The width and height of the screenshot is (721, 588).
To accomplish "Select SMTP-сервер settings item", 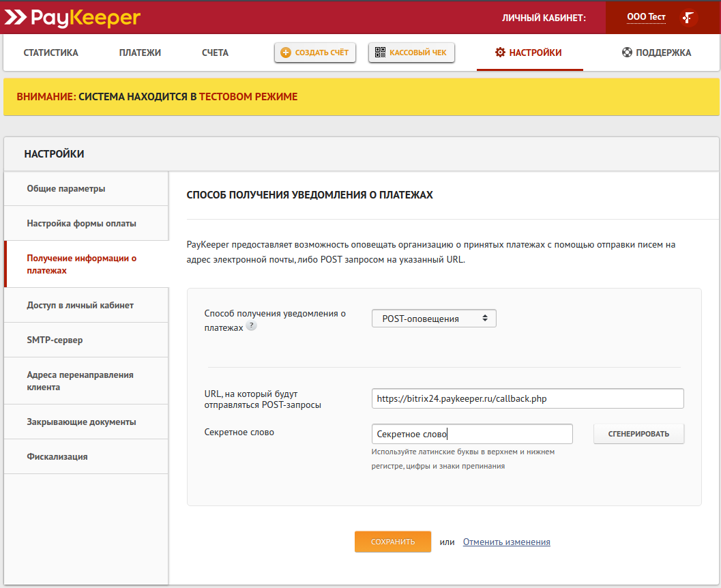I will click(55, 340).
